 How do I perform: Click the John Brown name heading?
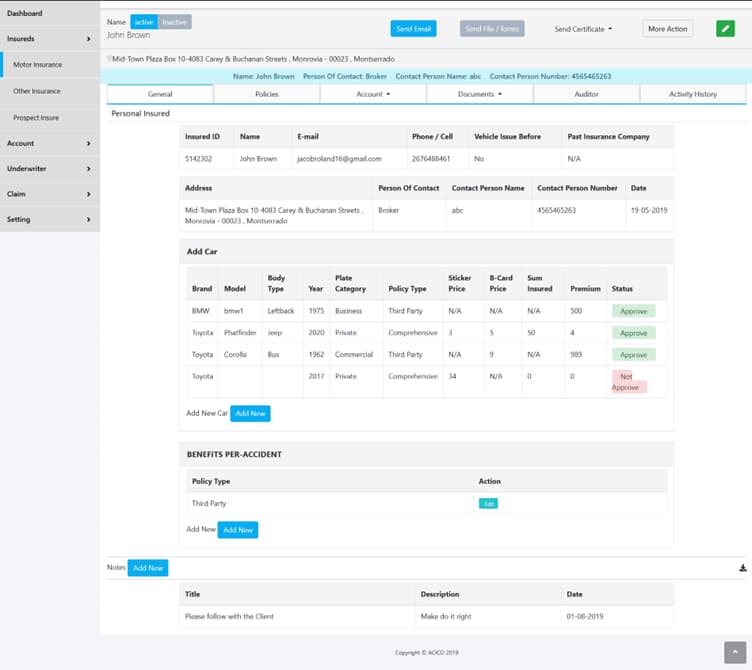pyautogui.click(x=128, y=35)
